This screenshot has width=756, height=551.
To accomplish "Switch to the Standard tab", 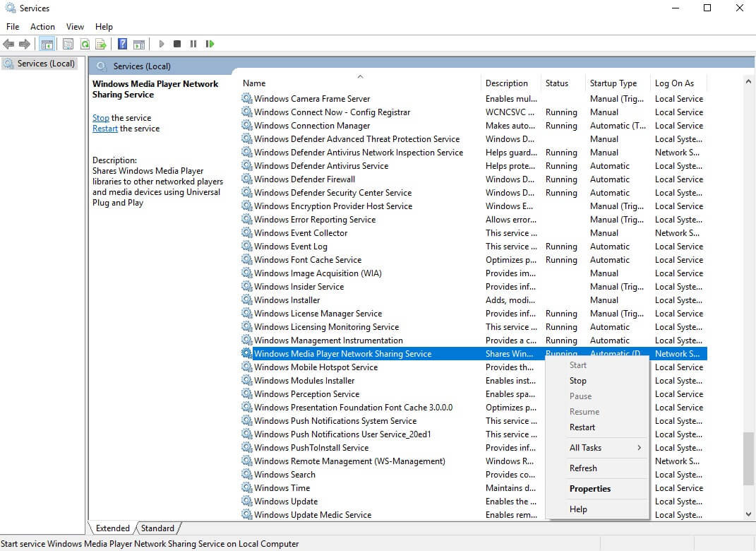I will (x=157, y=528).
